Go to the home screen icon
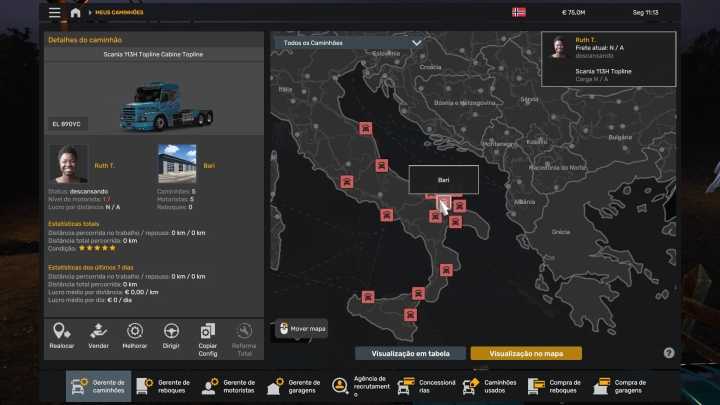The height and width of the screenshot is (405, 720). click(x=75, y=13)
